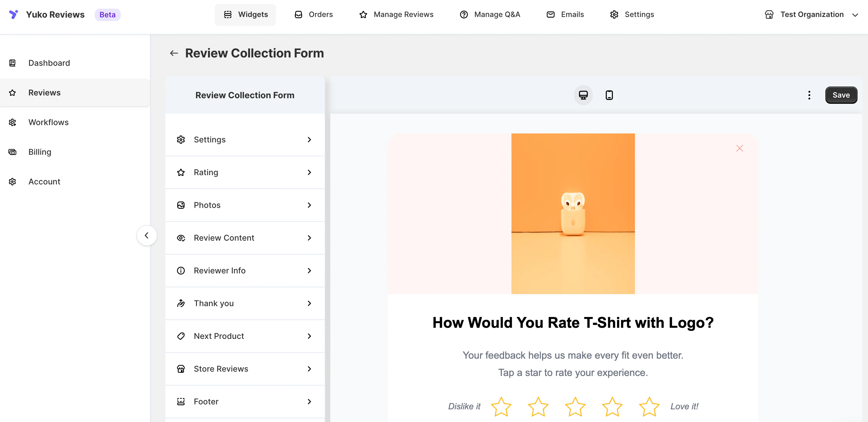Click the Thank you hand icon
This screenshot has height=422, width=868.
(181, 303)
